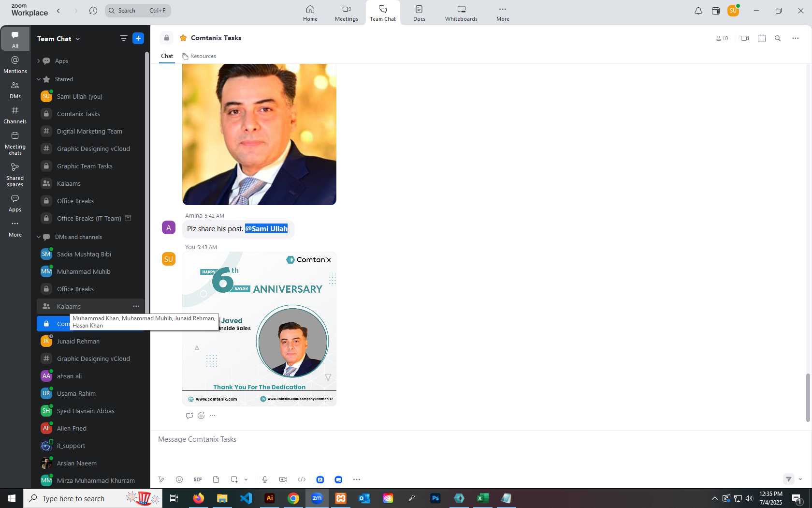Viewport: 812px width, 508px height.
Task: Open chat with Junaid Rehman
Action: (x=90, y=341)
